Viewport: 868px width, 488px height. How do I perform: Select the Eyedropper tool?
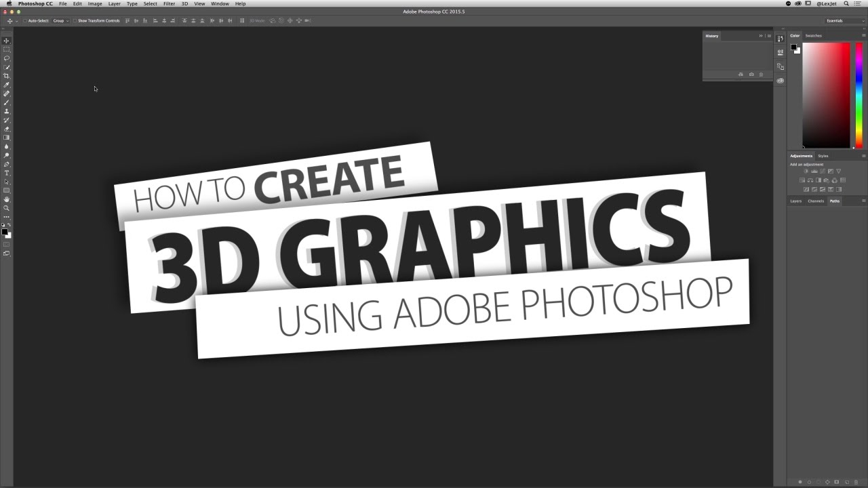[x=7, y=85]
